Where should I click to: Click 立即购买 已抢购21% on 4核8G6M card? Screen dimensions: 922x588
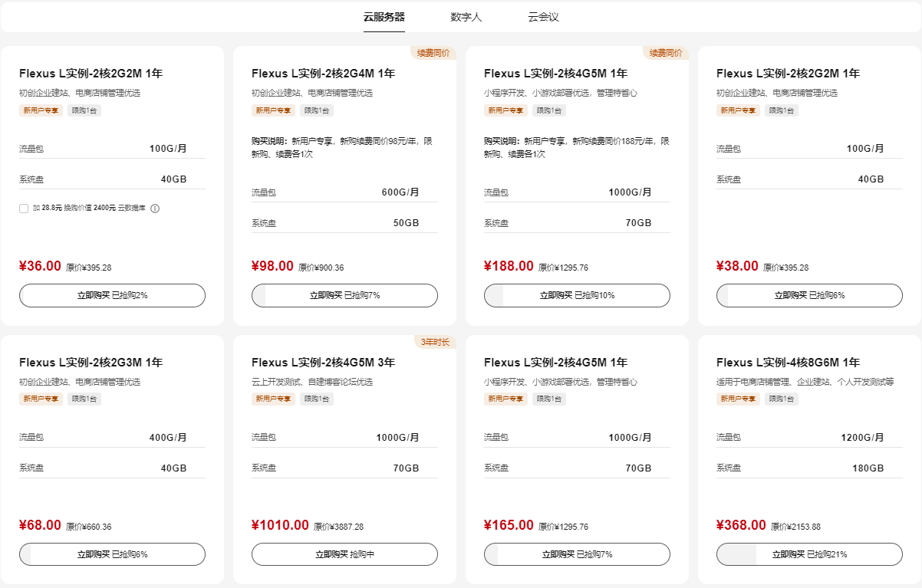tap(809, 554)
